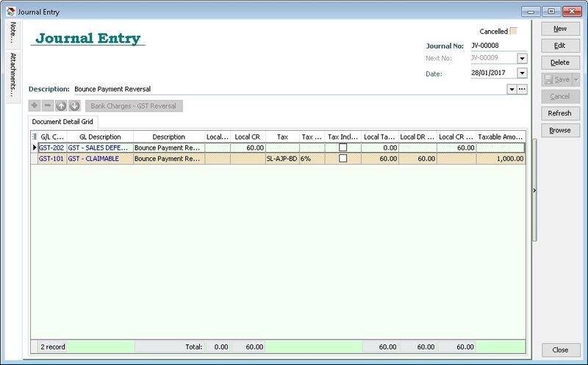Click the Date field 28/01/2017
588x365 pixels.
[493, 73]
